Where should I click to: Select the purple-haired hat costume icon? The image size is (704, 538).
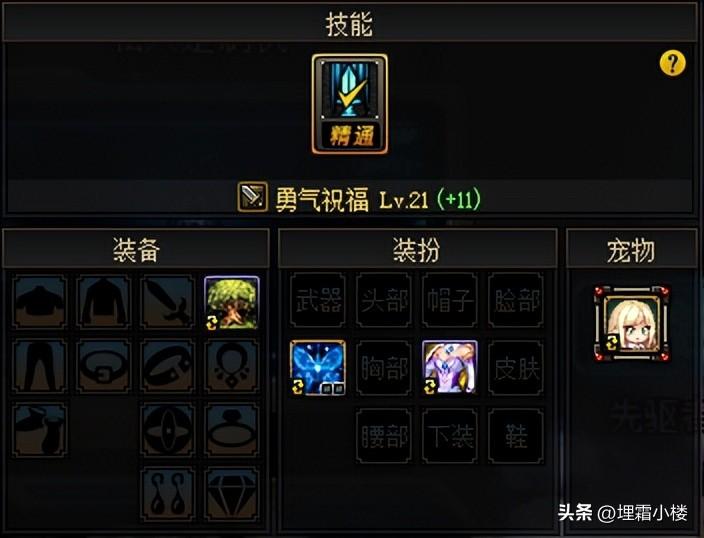pyautogui.click(x=450, y=368)
